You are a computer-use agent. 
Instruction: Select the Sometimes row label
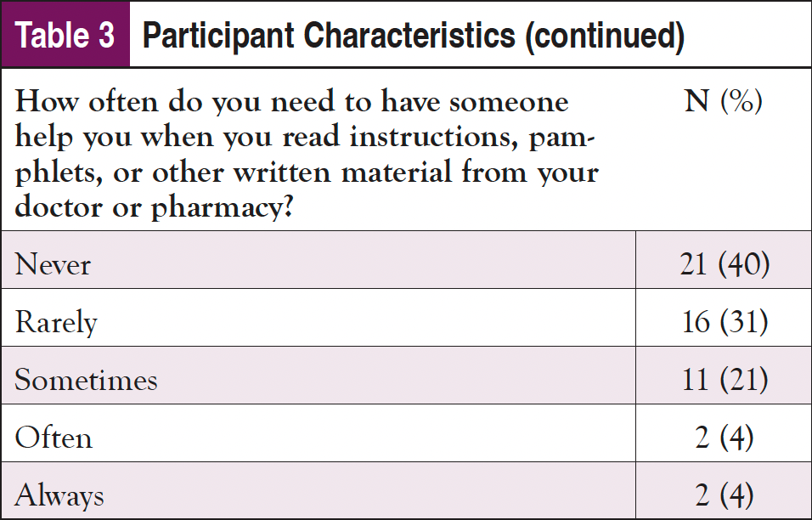click(x=86, y=380)
